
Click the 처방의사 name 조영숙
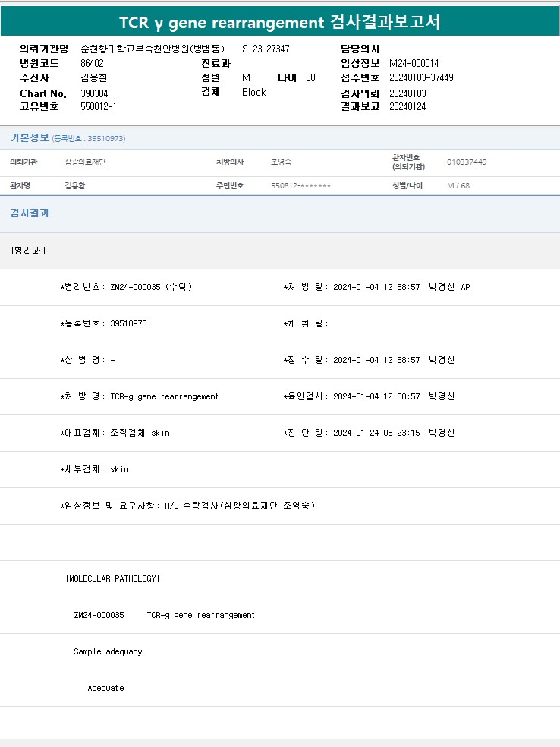(x=280, y=162)
